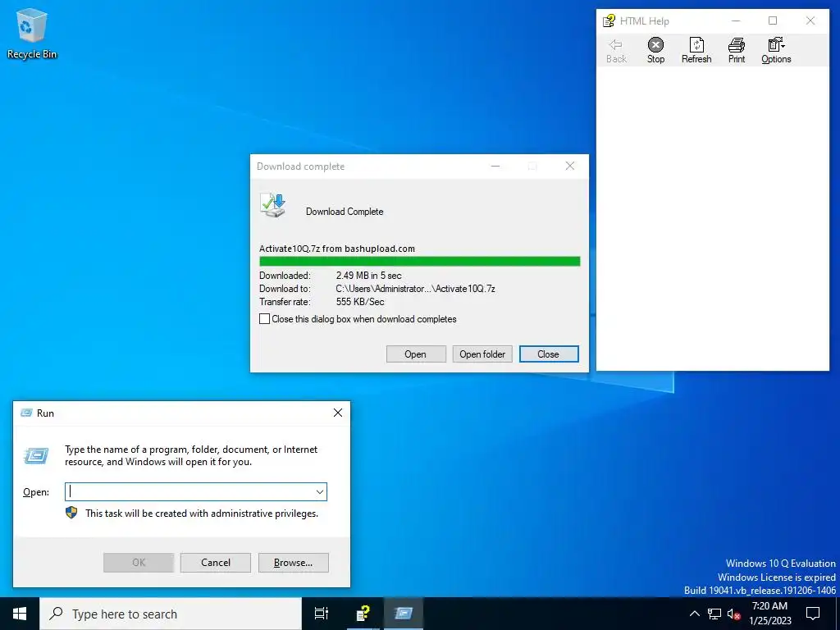Image resolution: width=840 pixels, height=630 pixels.
Task: Minimize the Download complete dialog
Action: pyautogui.click(x=495, y=166)
